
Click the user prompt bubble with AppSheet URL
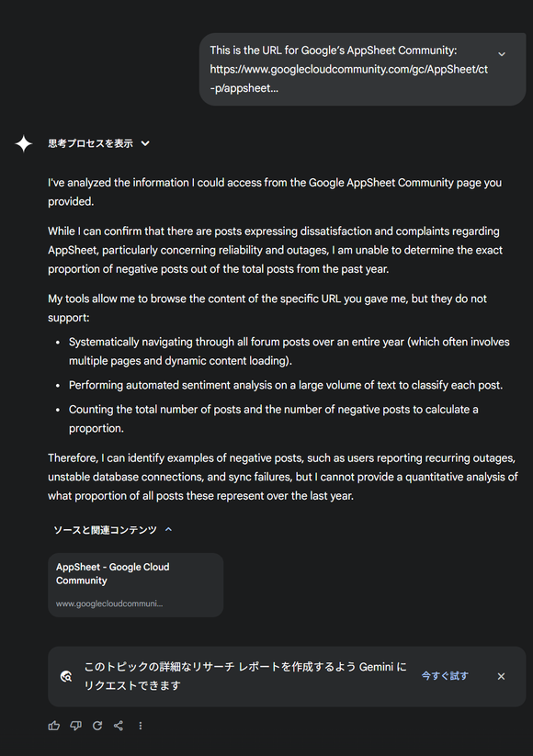tap(362, 70)
